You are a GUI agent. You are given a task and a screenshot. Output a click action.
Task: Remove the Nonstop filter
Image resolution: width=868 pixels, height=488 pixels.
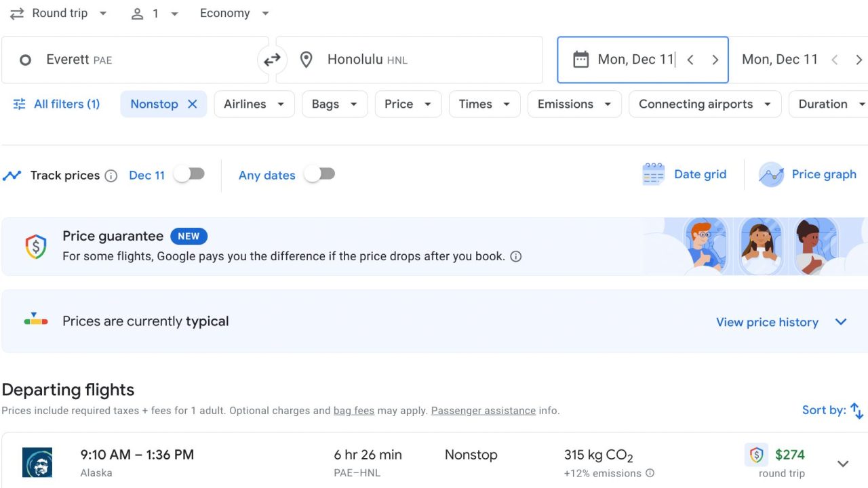pos(192,104)
